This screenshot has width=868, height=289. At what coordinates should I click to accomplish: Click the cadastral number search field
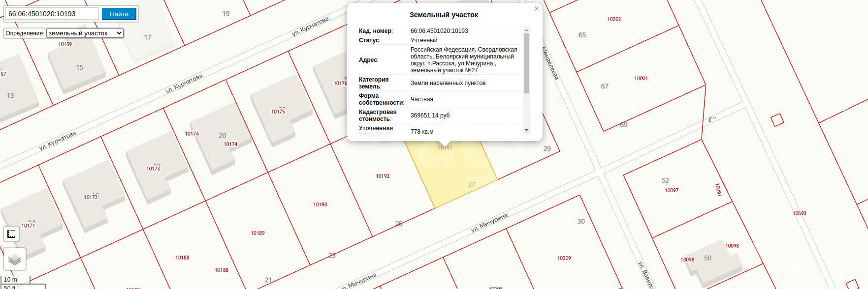coord(52,14)
